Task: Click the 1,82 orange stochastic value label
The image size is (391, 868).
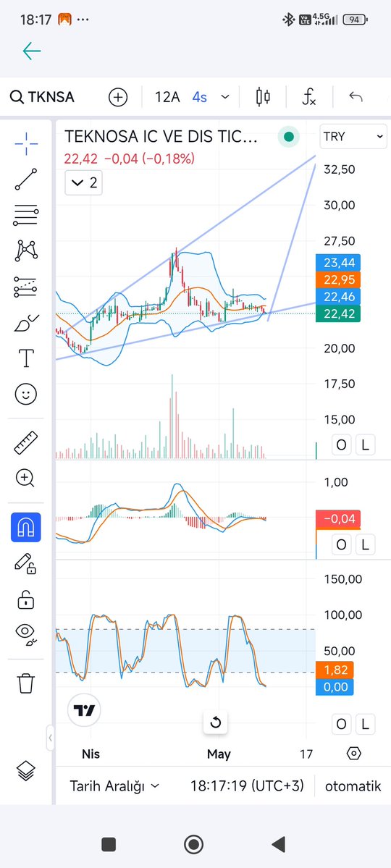Action: click(x=335, y=670)
